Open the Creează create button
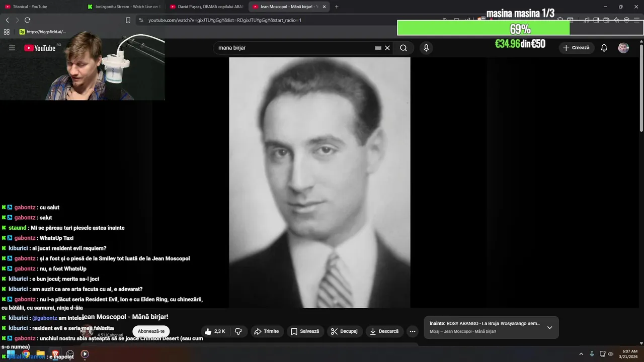Screen dimensions: 644x362 pos(576,48)
